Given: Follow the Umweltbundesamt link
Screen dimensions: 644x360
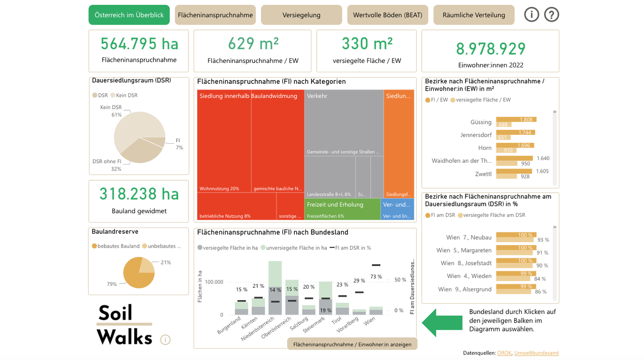Looking at the screenshot, I should click(536, 353).
